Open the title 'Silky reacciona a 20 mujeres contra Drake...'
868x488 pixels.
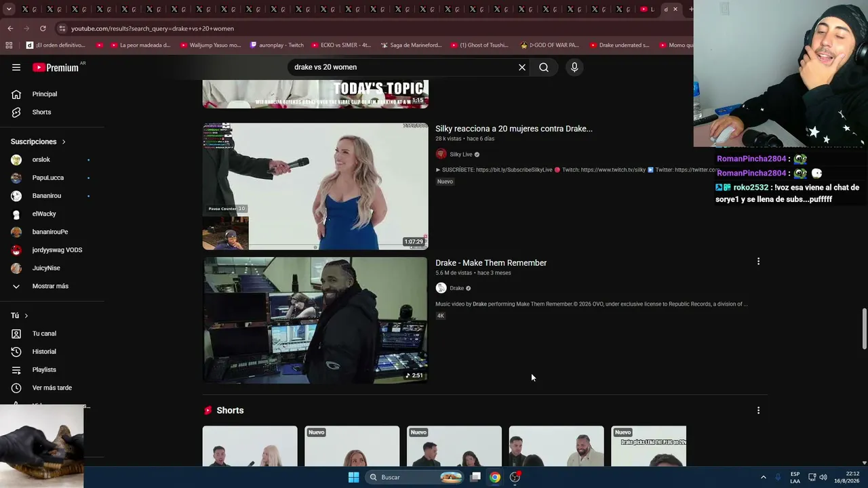[514, 129]
